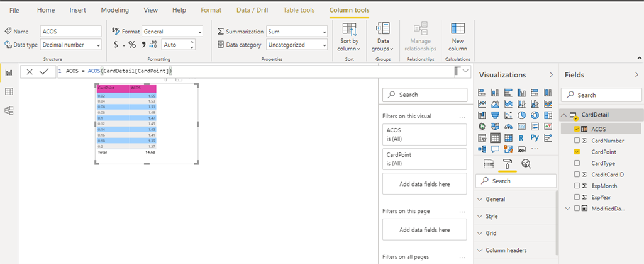Switch to the Table tools tab

[299, 10]
